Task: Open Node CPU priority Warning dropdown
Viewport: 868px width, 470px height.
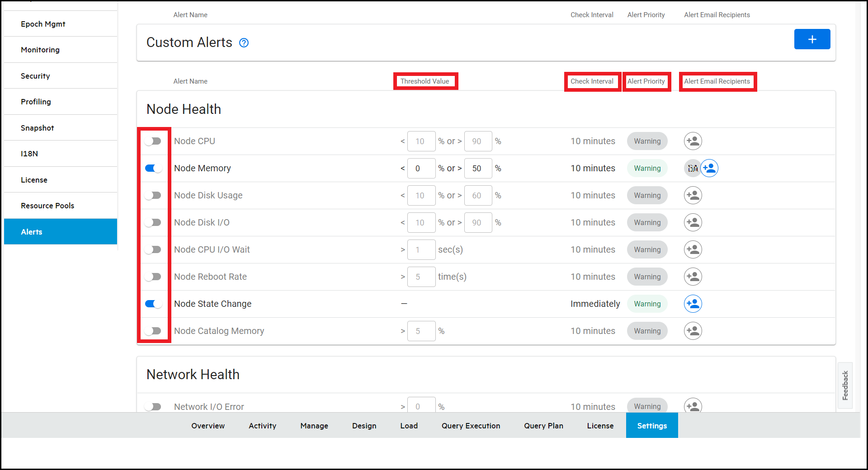Action: pyautogui.click(x=647, y=141)
